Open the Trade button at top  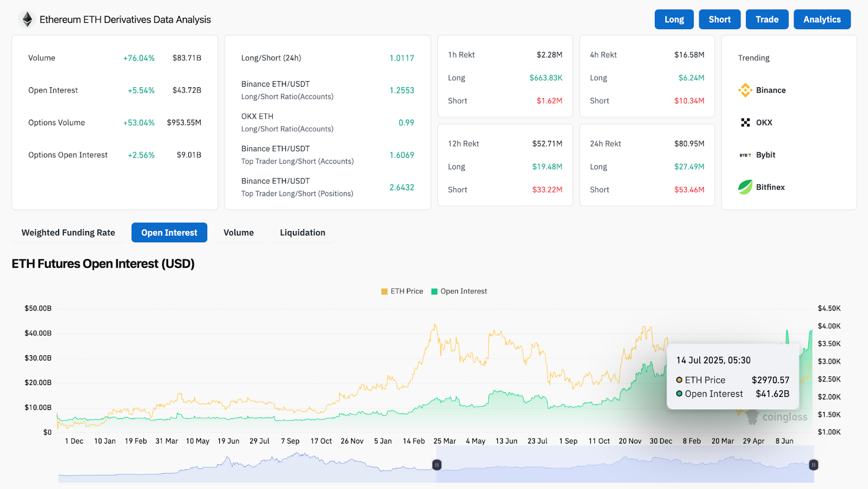point(767,20)
